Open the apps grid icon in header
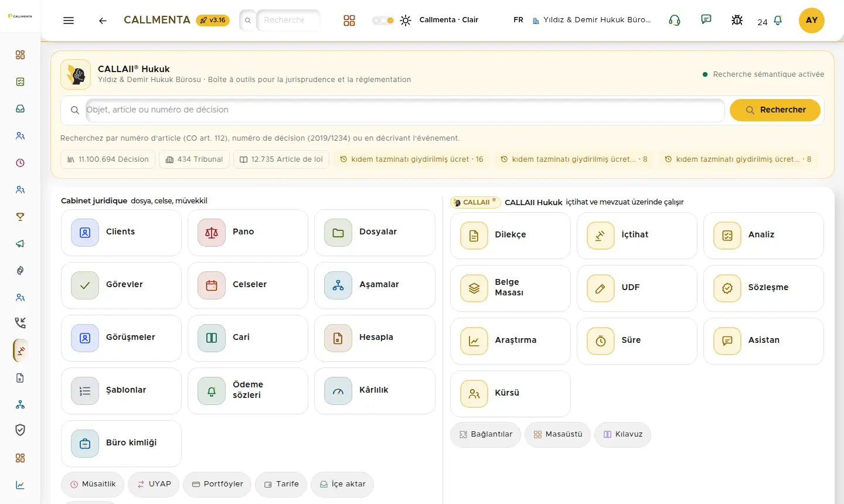The image size is (844, 504). click(349, 21)
